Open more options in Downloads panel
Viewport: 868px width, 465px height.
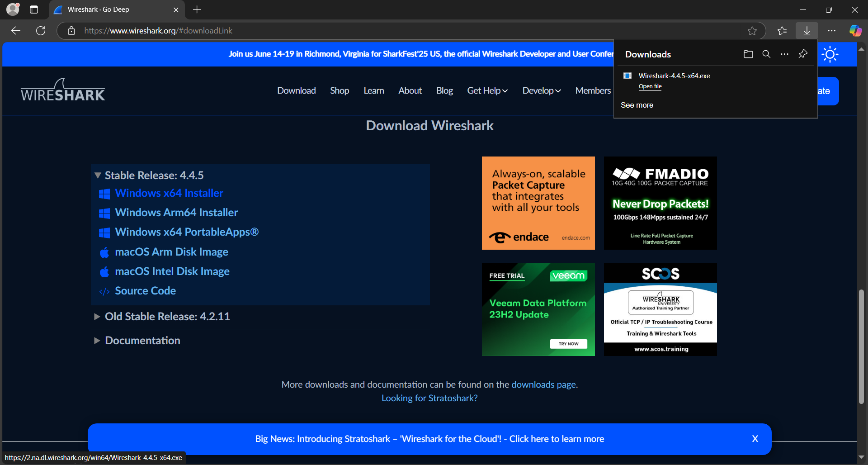[784, 54]
